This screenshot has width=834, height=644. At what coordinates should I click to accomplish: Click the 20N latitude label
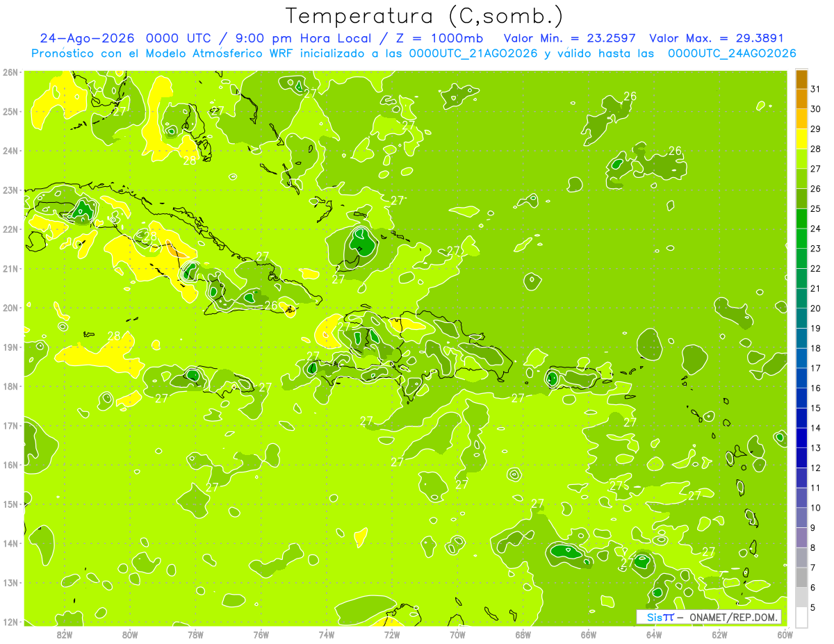click(10, 308)
